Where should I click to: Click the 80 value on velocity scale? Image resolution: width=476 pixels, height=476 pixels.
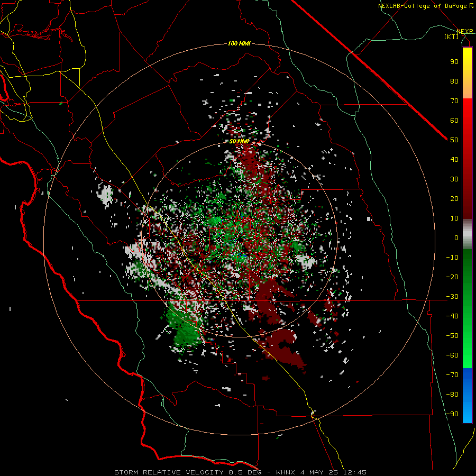[x=454, y=81]
